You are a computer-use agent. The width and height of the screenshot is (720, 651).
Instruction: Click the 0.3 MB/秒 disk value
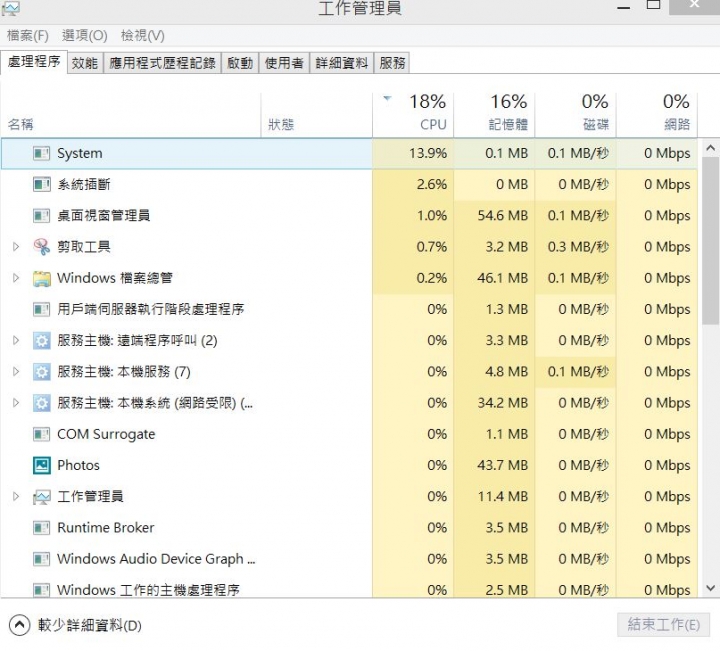(x=579, y=247)
